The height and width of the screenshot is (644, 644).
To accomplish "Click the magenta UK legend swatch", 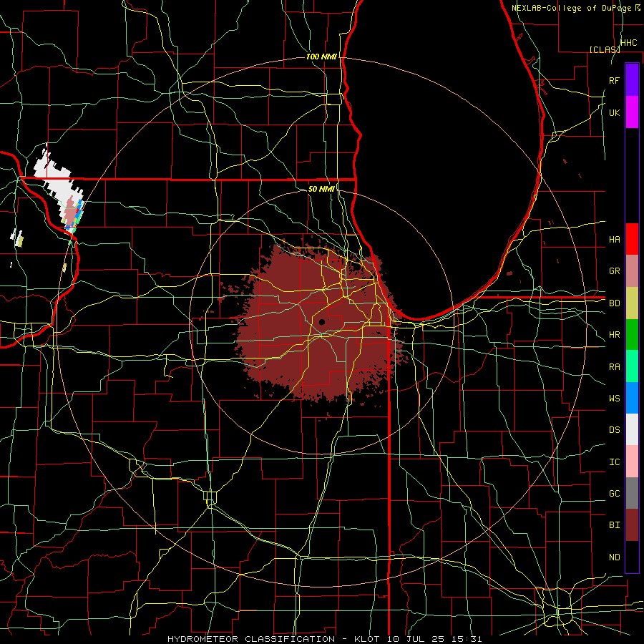I will tap(632, 112).
